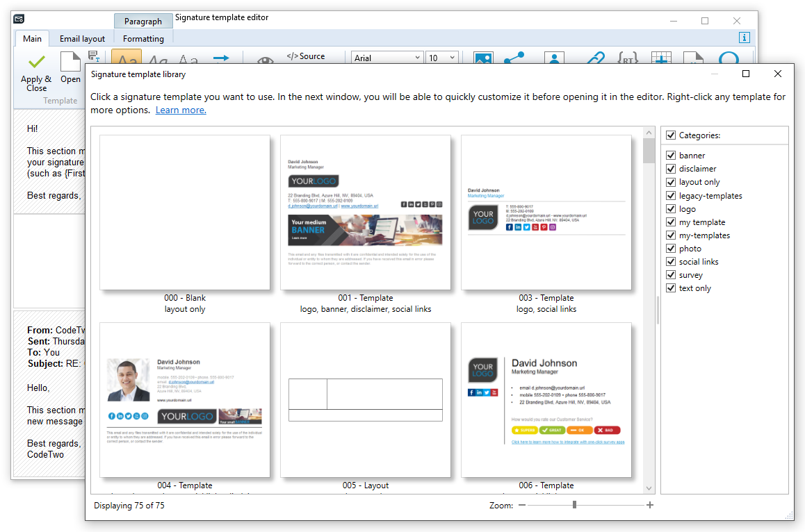This screenshot has width=805, height=532.
Task: Click the highlighted Aa text style icon
Action: pos(127,58)
